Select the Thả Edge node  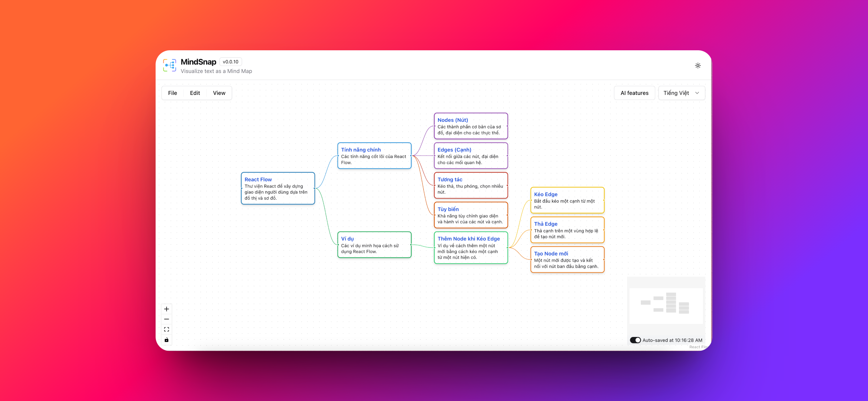pyautogui.click(x=567, y=230)
